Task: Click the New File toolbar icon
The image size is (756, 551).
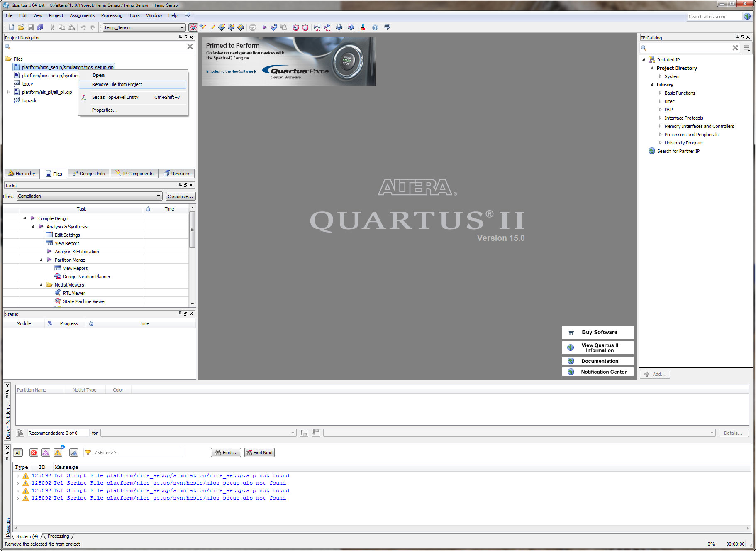Action: 12,27
